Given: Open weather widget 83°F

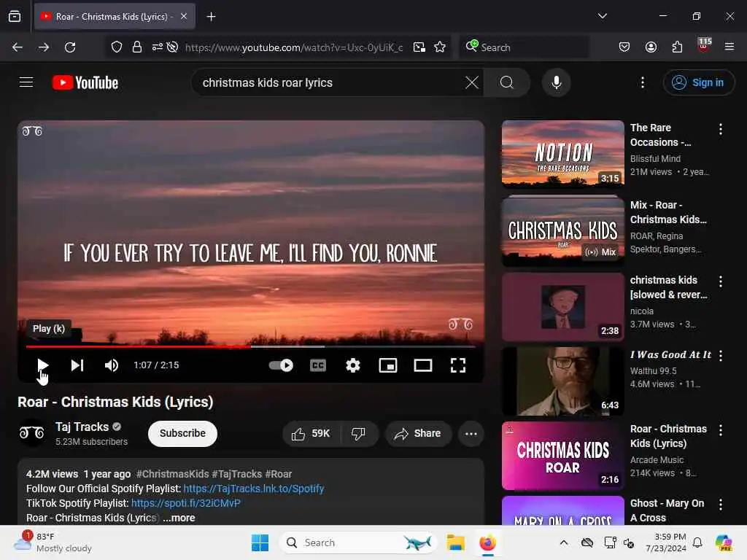Looking at the screenshot, I should point(53,542).
